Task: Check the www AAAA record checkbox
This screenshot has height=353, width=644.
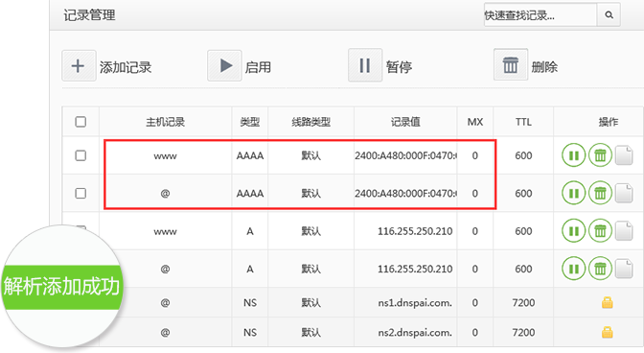Action: 80,155
